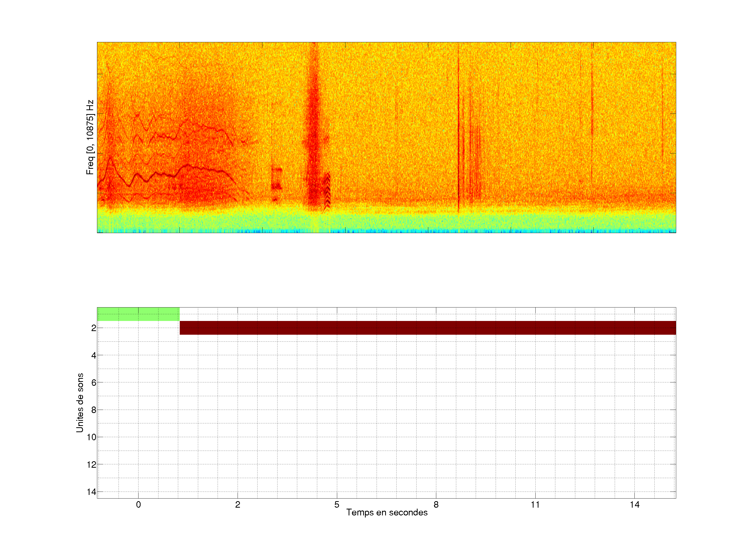The height and width of the screenshot is (560, 747).
Task: Click x-axis tick label 2
Action: click(x=237, y=505)
